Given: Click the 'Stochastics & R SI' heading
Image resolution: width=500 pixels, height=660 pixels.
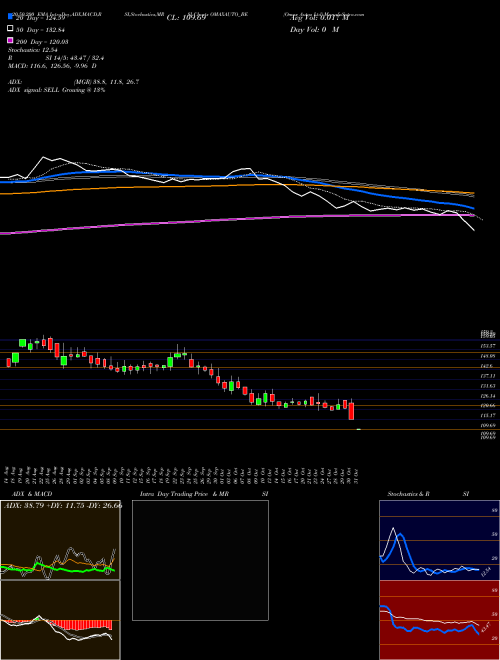Looking at the screenshot, I should tap(428, 494).
